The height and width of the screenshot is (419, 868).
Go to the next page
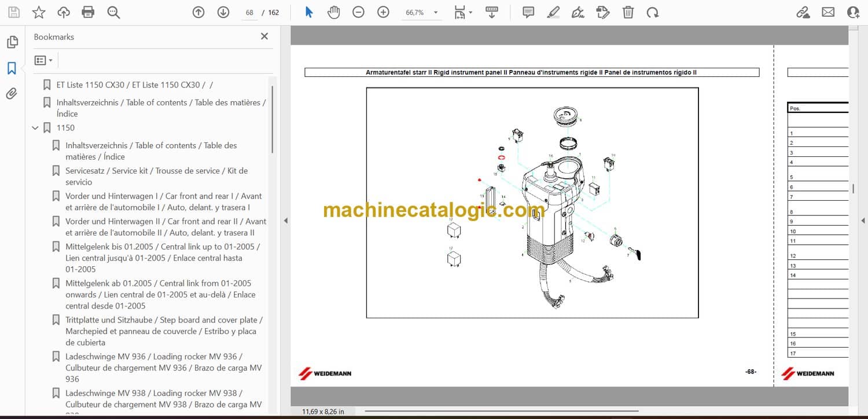pyautogui.click(x=223, y=12)
